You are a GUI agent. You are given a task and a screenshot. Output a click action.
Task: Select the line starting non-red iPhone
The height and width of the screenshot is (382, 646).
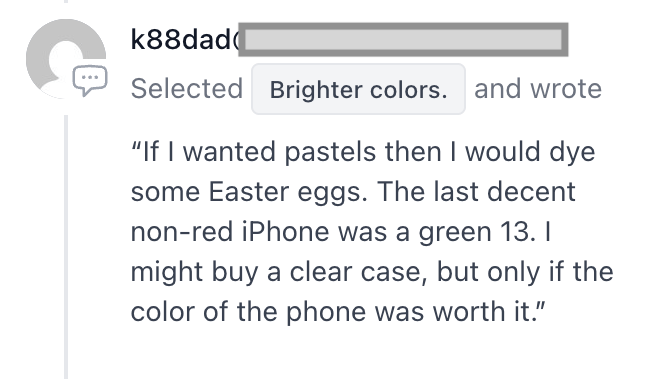coord(341,232)
